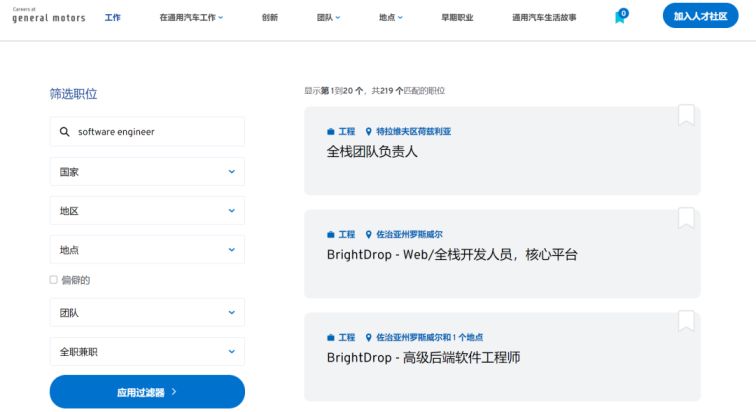Open the 地区 dropdown filter
Viewport: 756px width, 412px height.
tap(147, 211)
